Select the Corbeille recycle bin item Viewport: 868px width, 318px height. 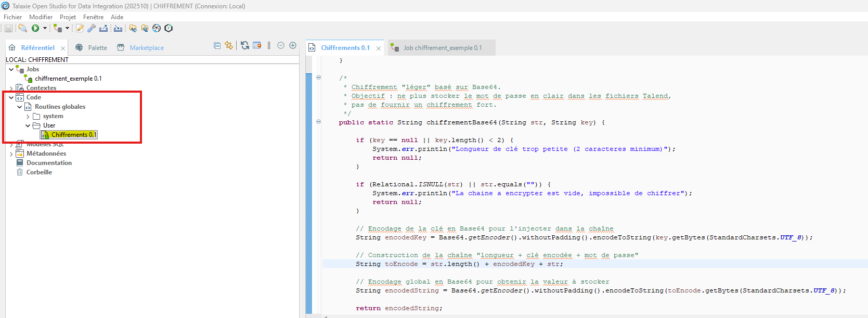click(x=39, y=172)
